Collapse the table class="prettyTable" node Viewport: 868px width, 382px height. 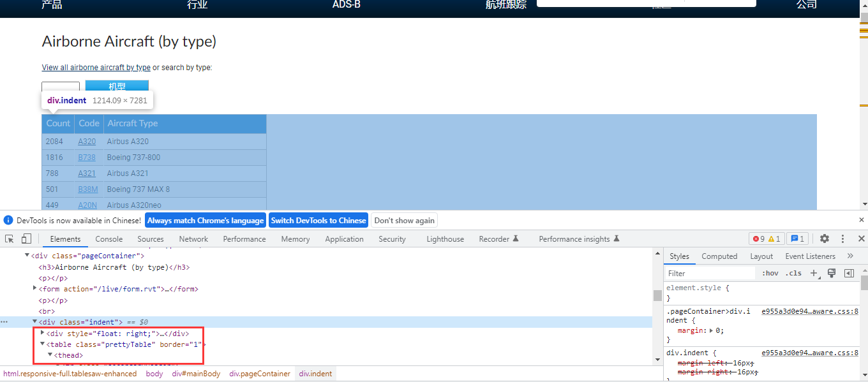point(43,344)
